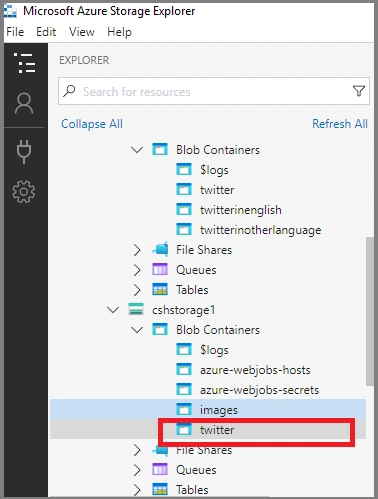378x499 pixels.
Task: Open the View menu
Action: point(82,32)
